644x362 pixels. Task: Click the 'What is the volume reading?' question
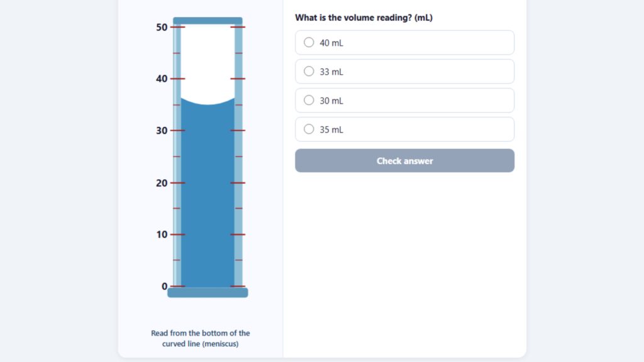pos(364,18)
